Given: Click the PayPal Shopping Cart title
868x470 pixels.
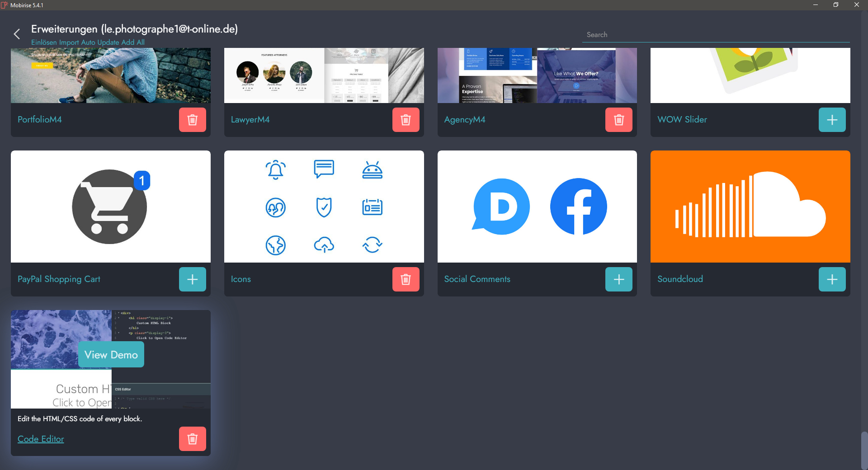Looking at the screenshot, I should coord(59,279).
